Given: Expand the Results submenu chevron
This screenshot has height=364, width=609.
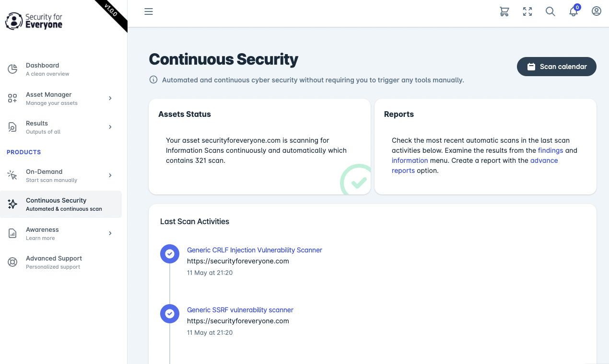Looking at the screenshot, I should click(x=110, y=127).
